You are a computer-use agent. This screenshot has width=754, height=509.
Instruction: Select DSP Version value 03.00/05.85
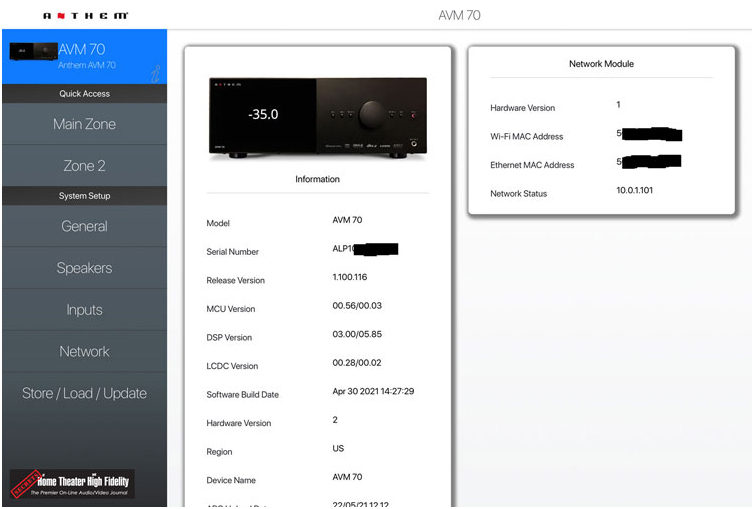tap(357, 334)
